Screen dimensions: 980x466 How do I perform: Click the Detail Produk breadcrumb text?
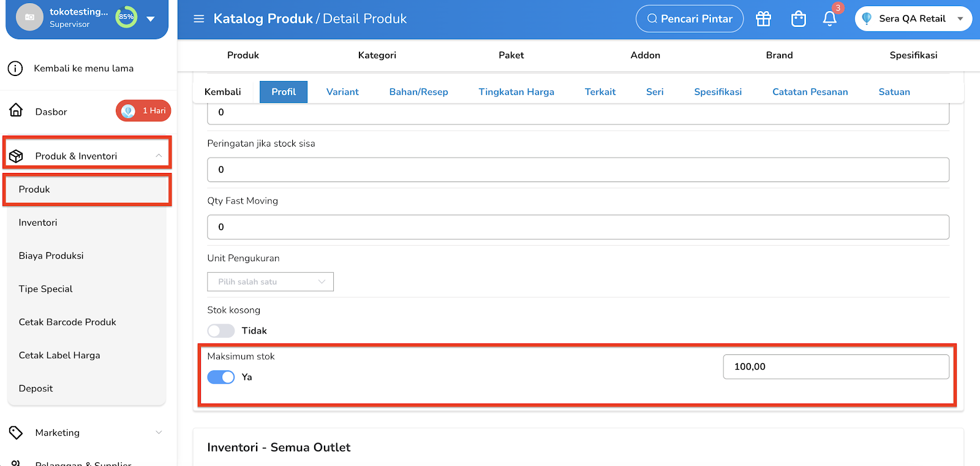(365, 19)
